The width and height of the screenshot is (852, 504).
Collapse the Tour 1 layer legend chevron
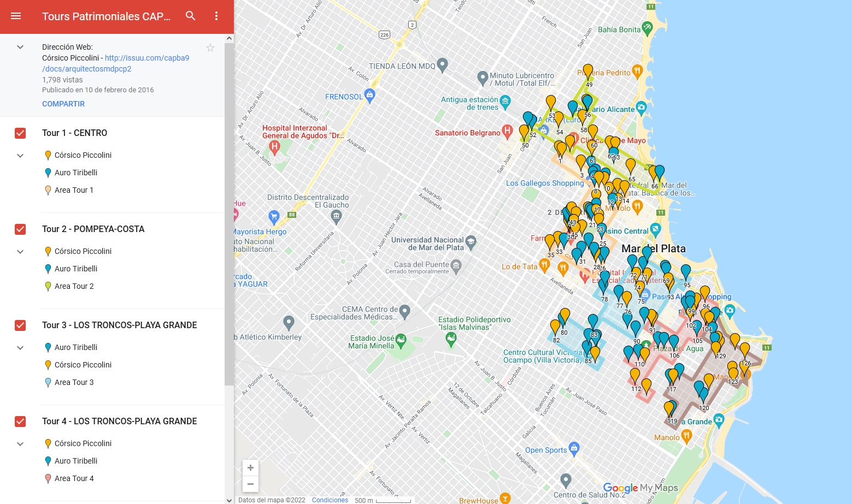[x=20, y=156]
